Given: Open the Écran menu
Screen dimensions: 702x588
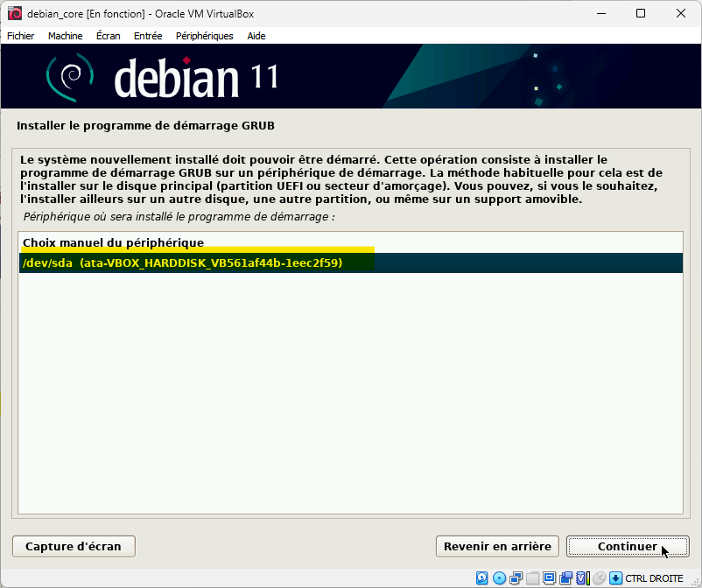Looking at the screenshot, I should tap(109, 36).
